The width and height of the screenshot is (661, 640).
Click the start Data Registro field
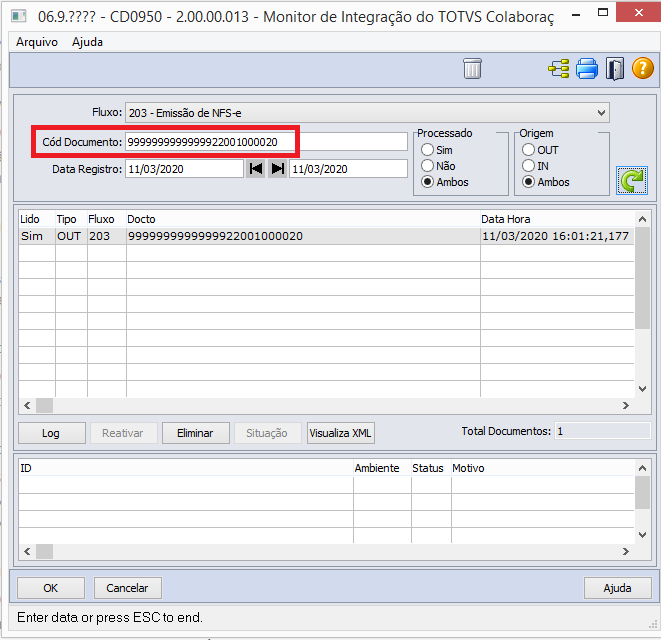tap(184, 169)
